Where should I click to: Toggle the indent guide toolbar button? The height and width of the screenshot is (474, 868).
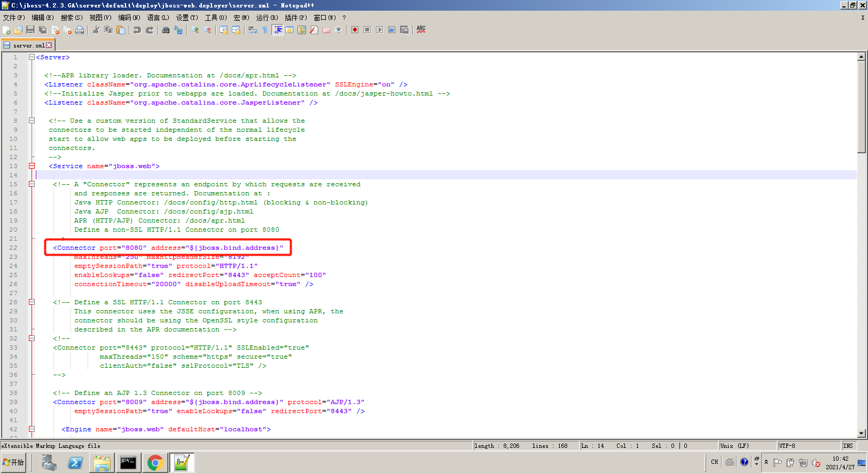pos(278,30)
